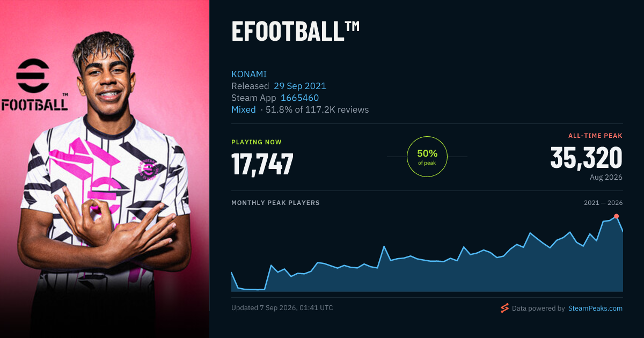The height and width of the screenshot is (338, 644).
Task: Select the EFOOTBALL title heading
Action: [295, 31]
